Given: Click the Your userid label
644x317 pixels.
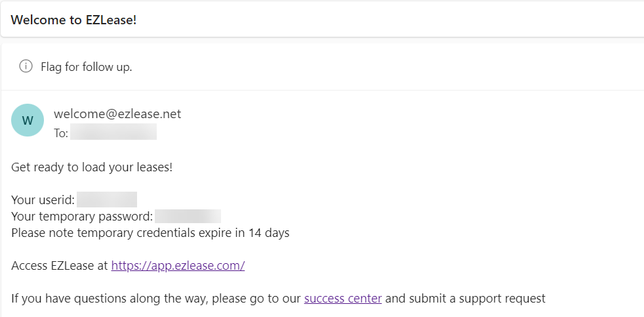Looking at the screenshot, I should 43,200.
